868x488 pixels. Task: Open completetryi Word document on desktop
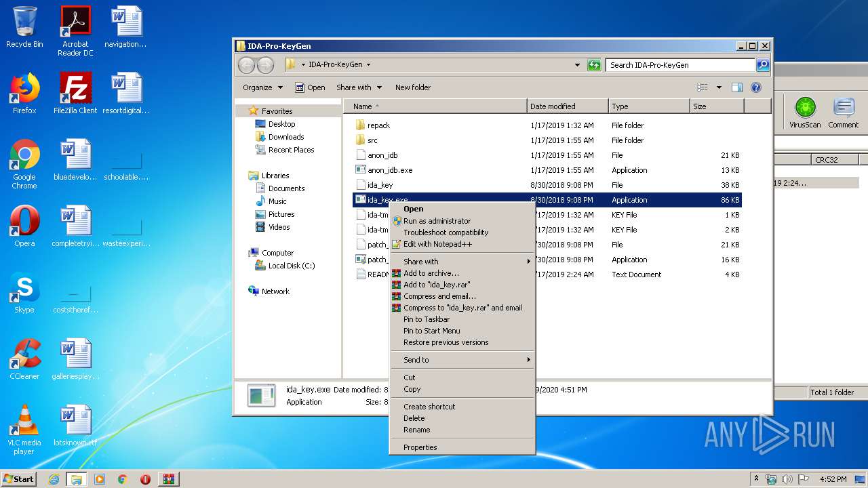click(x=75, y=226)
